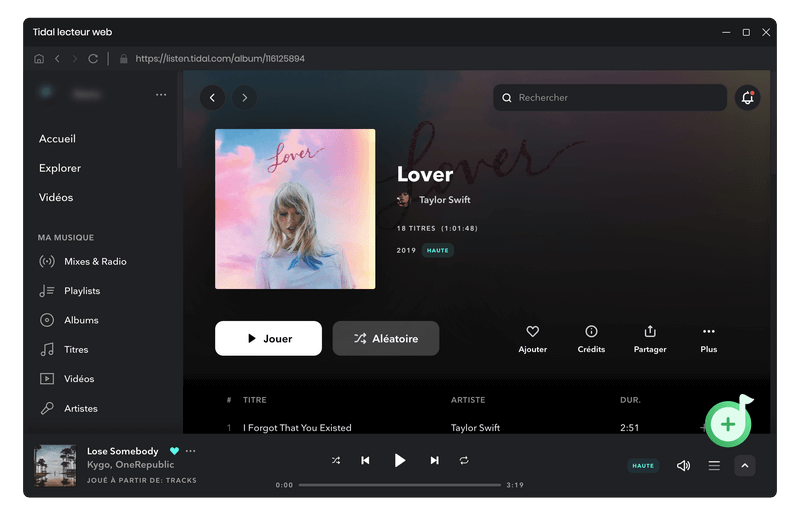Open album Crédits info
Screen dimensions: 800x526
(591, 339)
